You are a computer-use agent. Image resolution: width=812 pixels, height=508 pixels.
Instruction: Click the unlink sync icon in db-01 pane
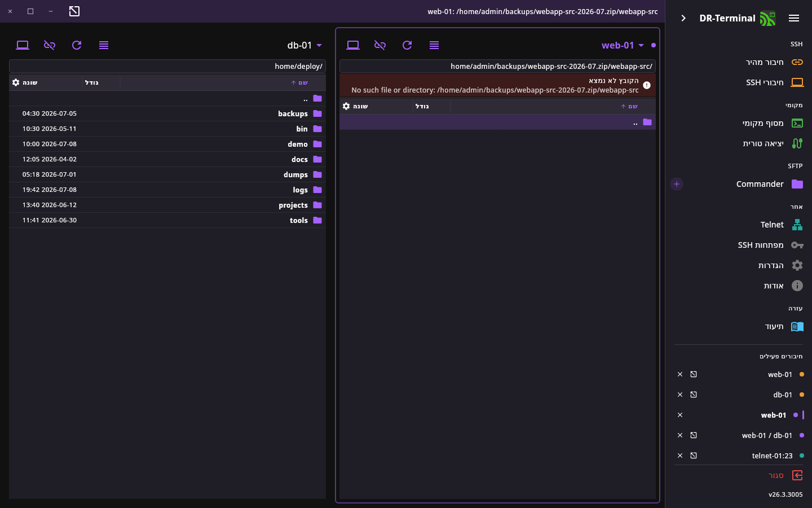pos(50,45)
